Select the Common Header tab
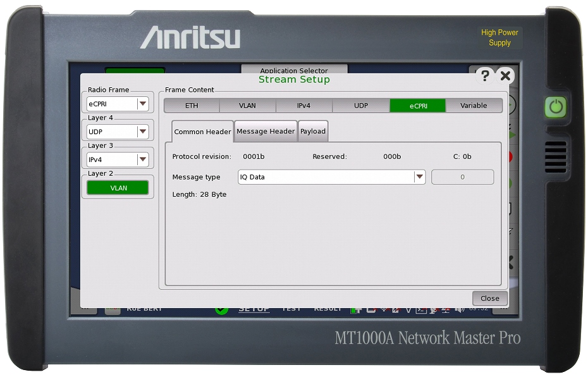The image size is (588, 377). [x=202, y=132]
